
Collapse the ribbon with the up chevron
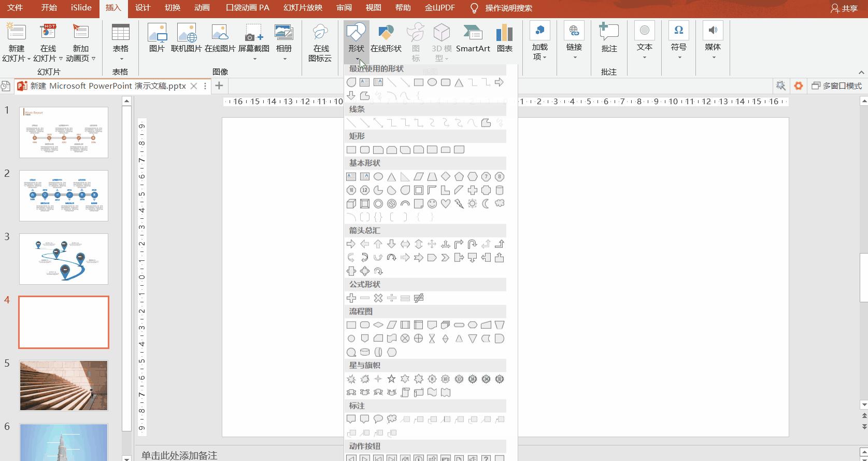[x=862, y=73]
